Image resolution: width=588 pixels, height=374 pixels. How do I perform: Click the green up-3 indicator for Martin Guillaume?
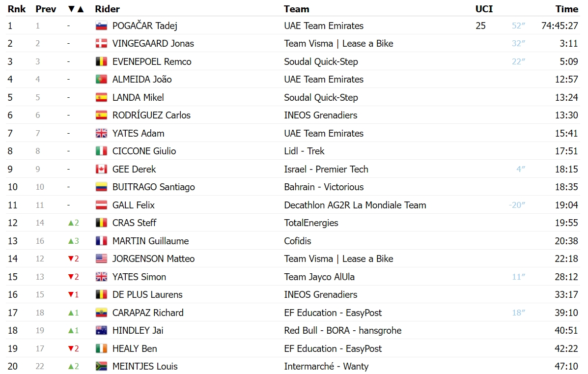coord(73,241)
